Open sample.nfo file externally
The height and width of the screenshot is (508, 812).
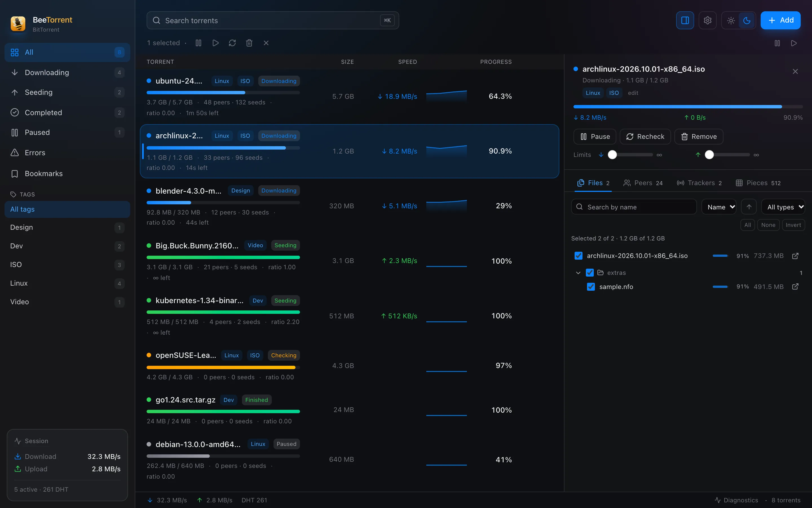coord(795,286)
